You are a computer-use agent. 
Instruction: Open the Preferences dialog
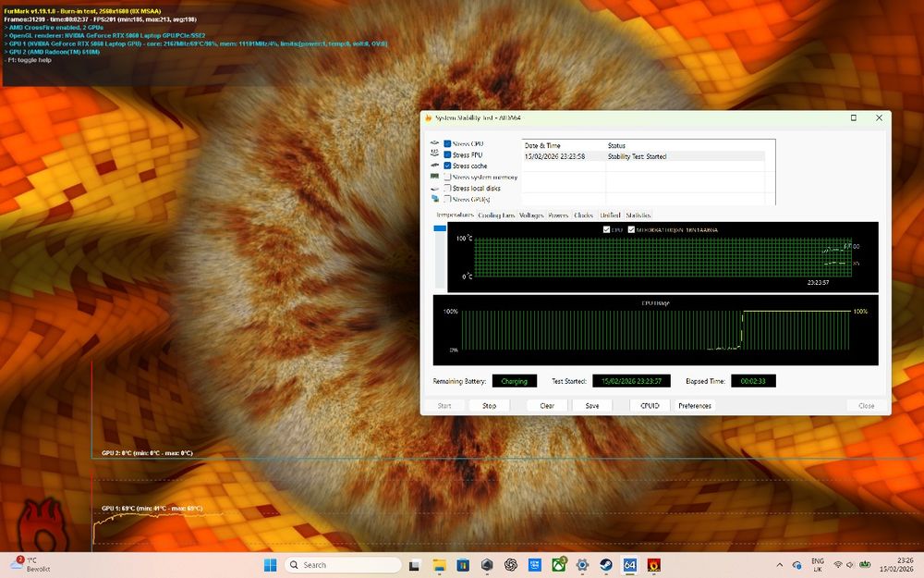694,406
